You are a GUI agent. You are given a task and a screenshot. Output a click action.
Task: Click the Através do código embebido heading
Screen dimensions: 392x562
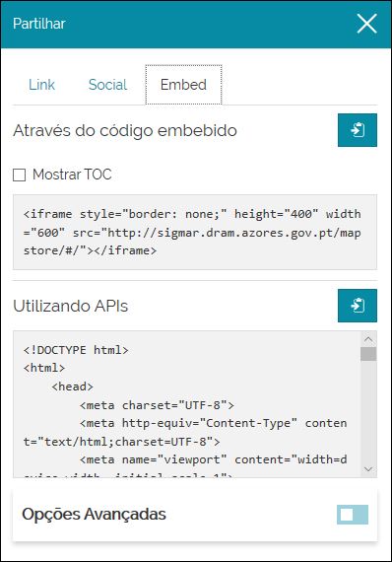pyautogui.click(x=125, y=130)
